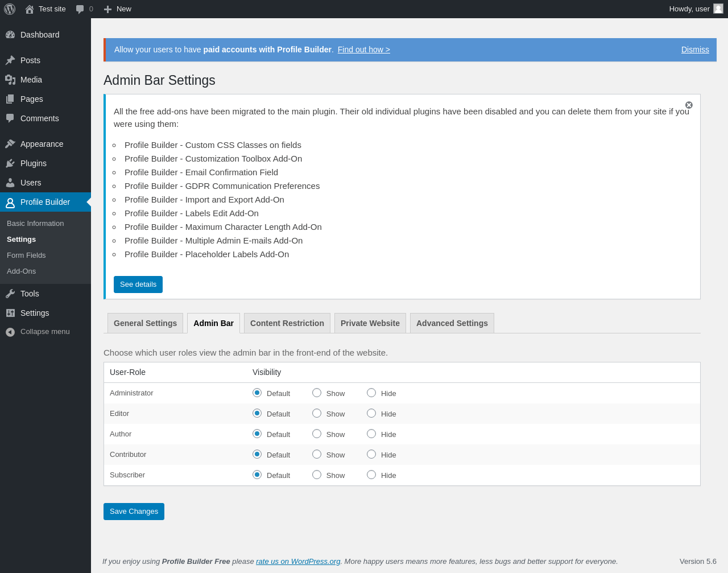Click the Appearance paintbrush icon
The height and width of the screenshot is (573, 728).
point(10,144)
